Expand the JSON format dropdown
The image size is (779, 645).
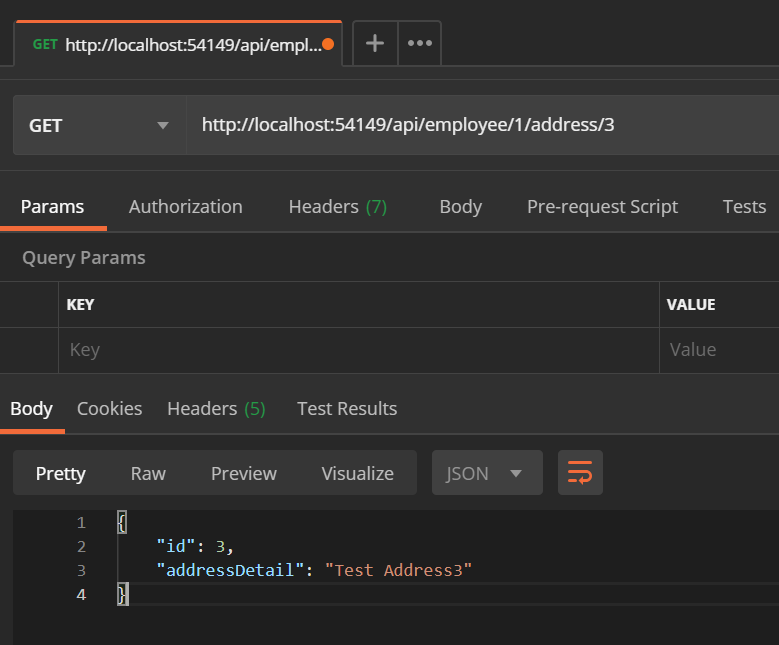(486, 473)
